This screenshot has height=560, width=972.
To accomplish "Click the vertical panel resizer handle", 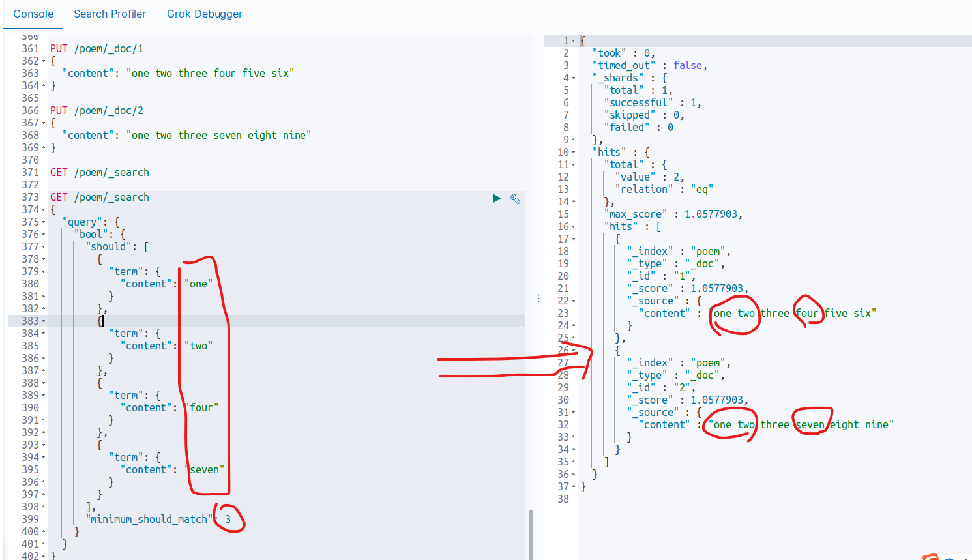I will (x=538, y=299).
